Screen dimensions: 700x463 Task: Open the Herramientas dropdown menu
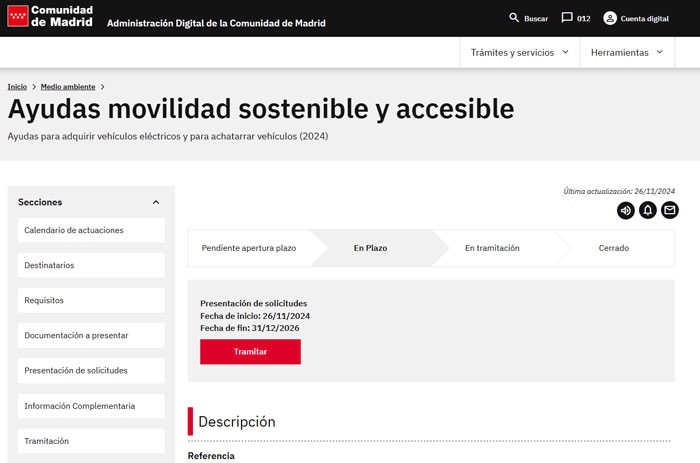pyautogui.click(x=627, y=52)
